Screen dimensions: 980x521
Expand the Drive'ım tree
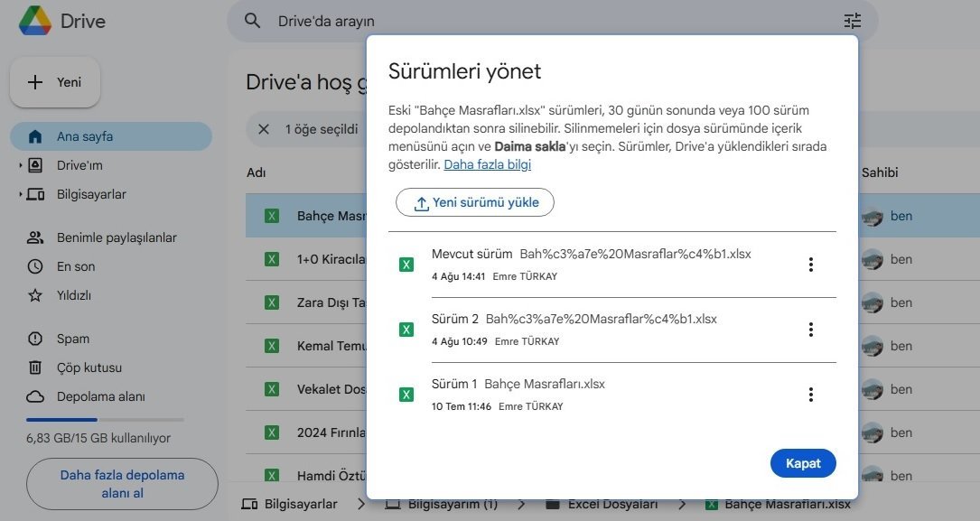pos(20,165)
